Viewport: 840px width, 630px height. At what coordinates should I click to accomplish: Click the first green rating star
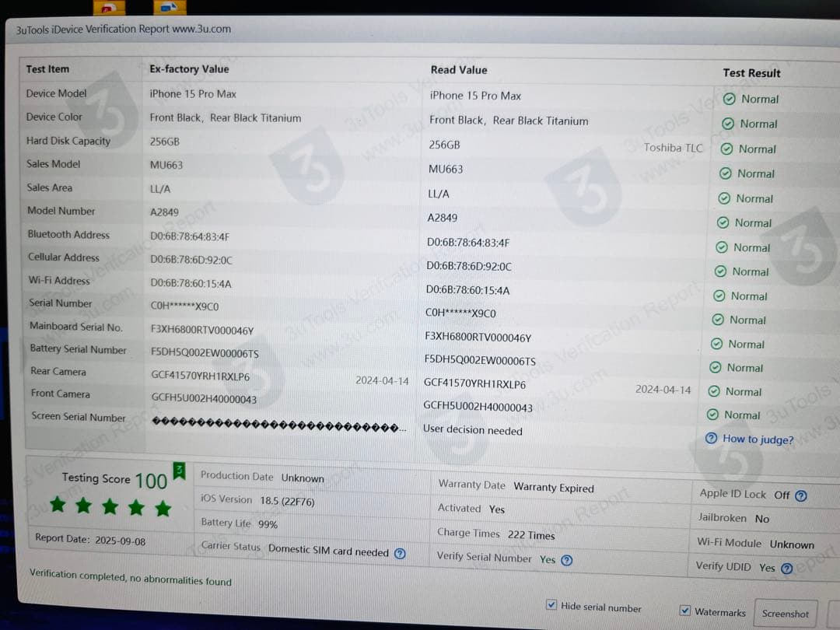58,504
